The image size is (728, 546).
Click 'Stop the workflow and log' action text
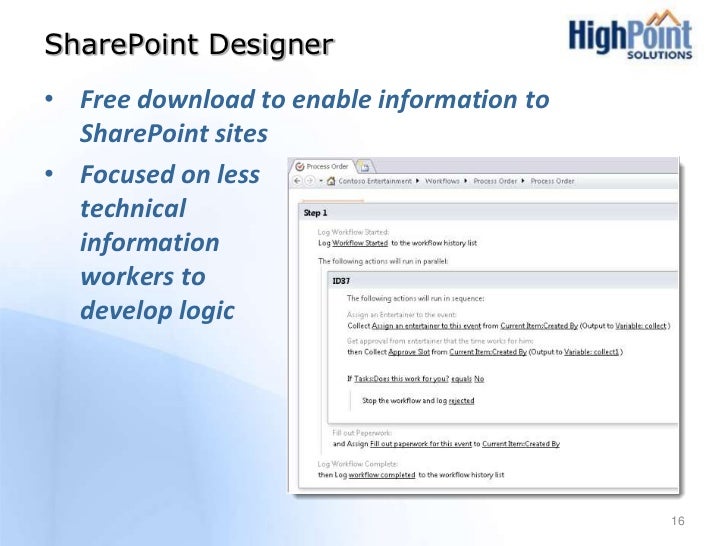(x=404, y=401)
